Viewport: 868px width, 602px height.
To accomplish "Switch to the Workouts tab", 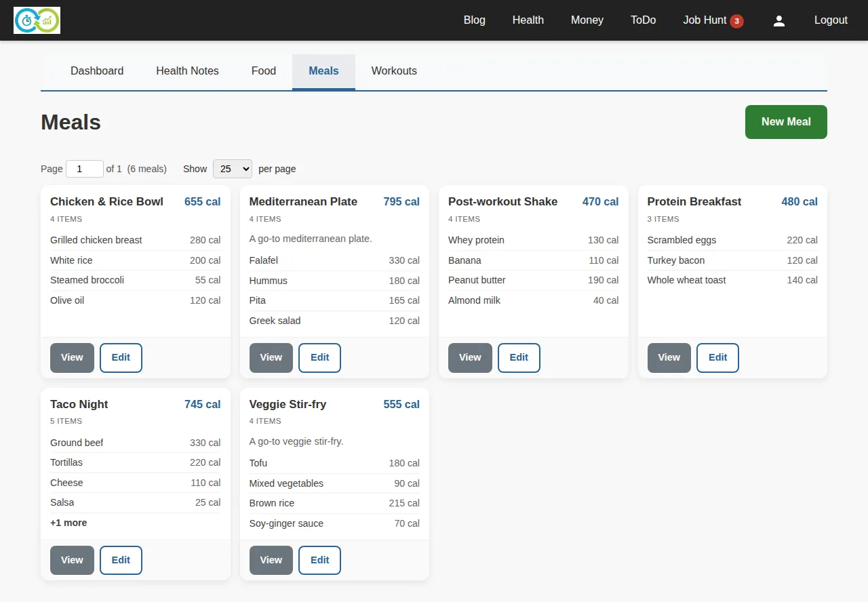I will pos(394,71).
